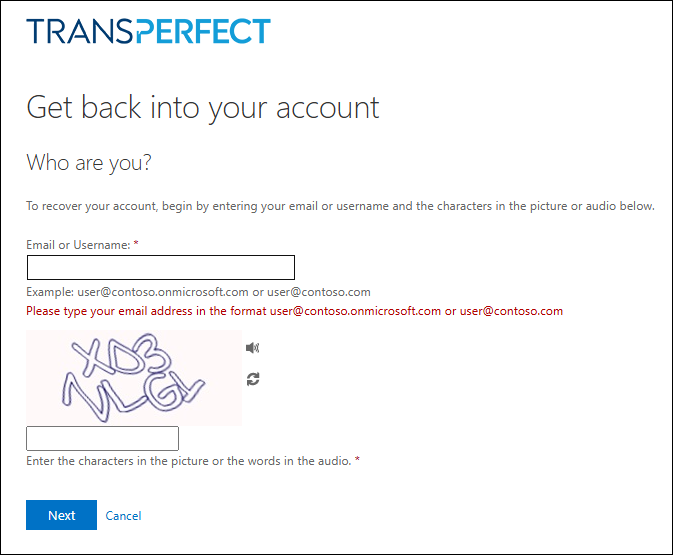Click the asterisk beside Email or Username
The width and height of the screenshot is (673, 555).
click(136, 243)
